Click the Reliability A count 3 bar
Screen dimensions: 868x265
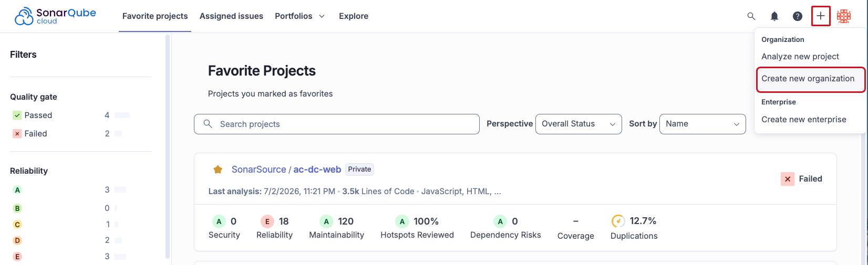coord(120,190)
